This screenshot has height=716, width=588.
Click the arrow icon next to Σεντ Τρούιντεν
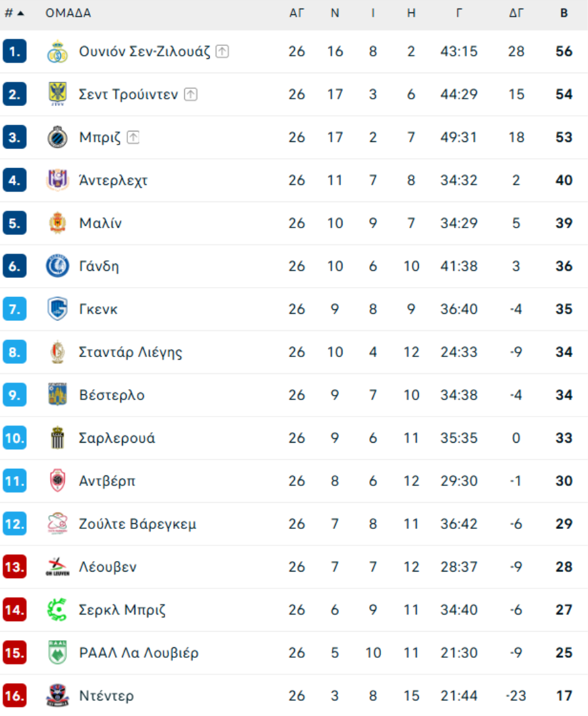pyautogui.click(x=190, y=95)
